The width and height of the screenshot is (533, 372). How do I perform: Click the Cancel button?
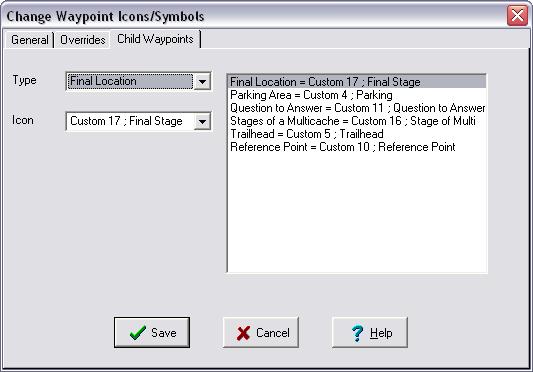click(261, 333)
